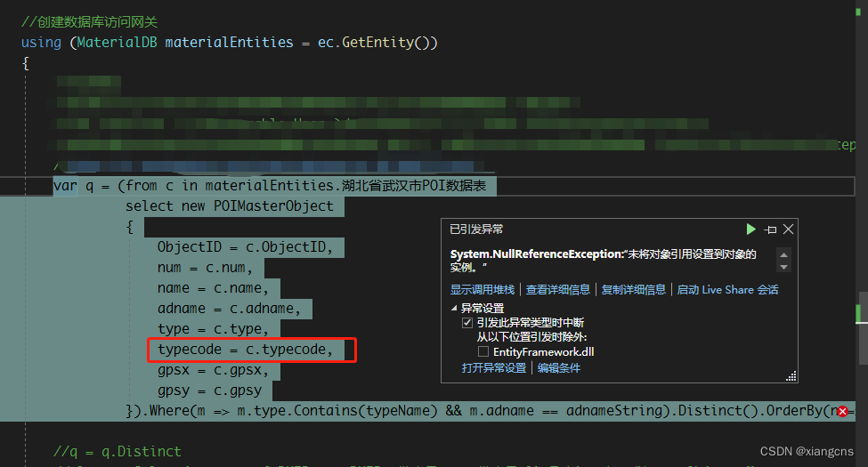
Task: Open 显示调用堆栈 link
Action: (483, 289)
